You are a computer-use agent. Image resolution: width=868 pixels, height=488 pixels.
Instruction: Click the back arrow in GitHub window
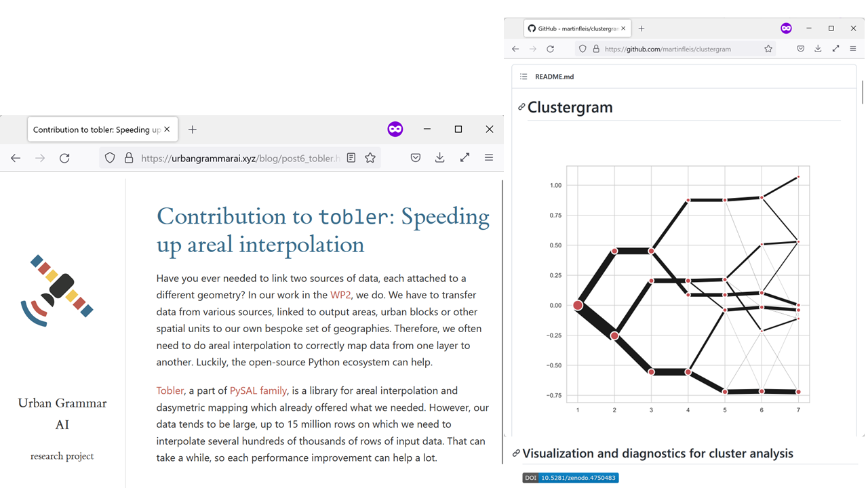[515, 49]
